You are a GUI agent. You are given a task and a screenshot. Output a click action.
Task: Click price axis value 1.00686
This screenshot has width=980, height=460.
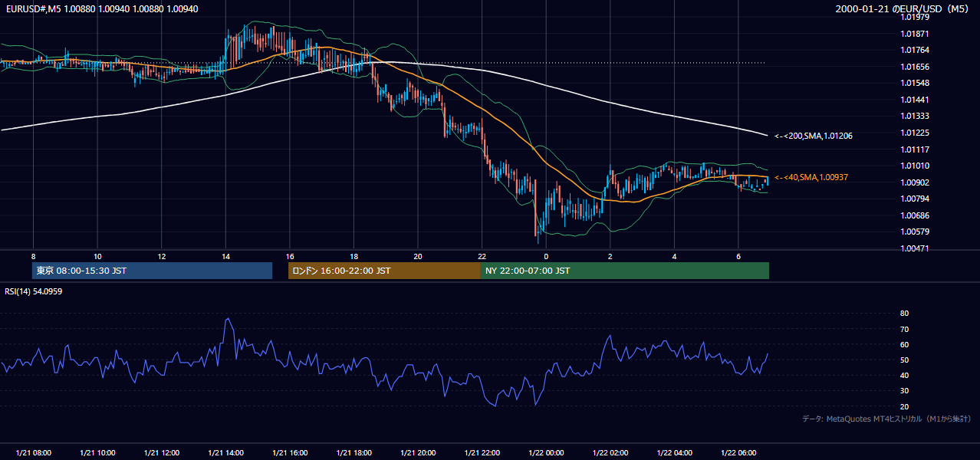tap(915, 215)
